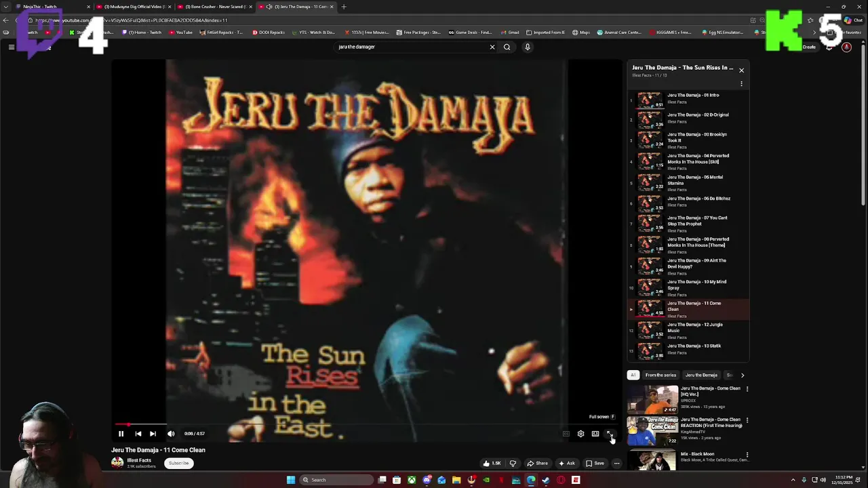
Task: Play track 07 You Cant Stop The Prophet
Action: pos(688,224)
